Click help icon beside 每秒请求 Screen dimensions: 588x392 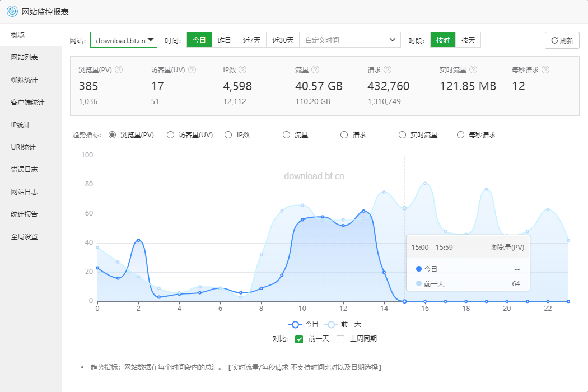click(545, 69)
